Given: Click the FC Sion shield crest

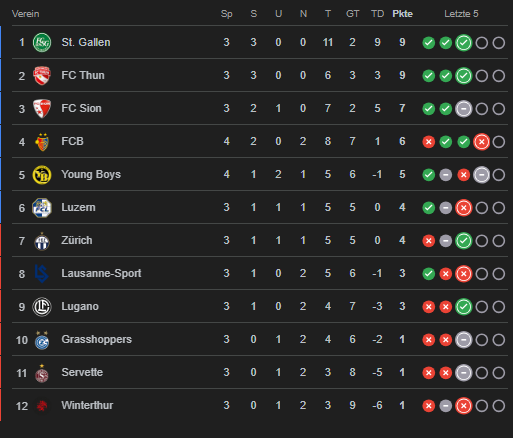Looking at the screenshot, I should click(x=42, y=109).
